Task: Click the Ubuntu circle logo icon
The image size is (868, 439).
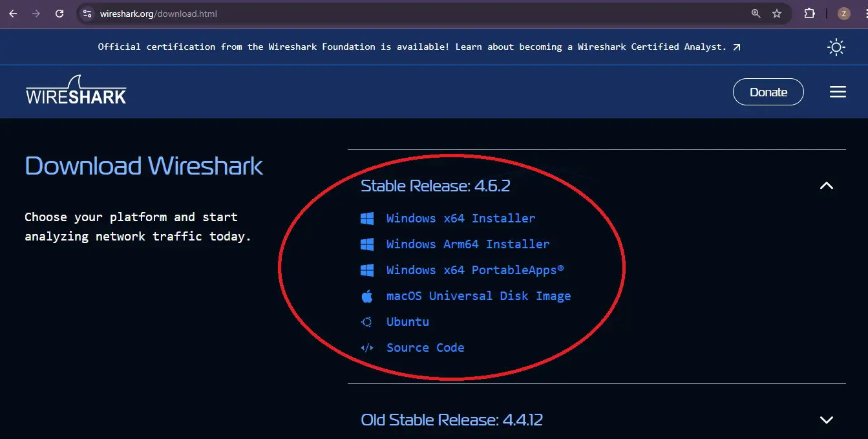Action: [x=367, y=322]
